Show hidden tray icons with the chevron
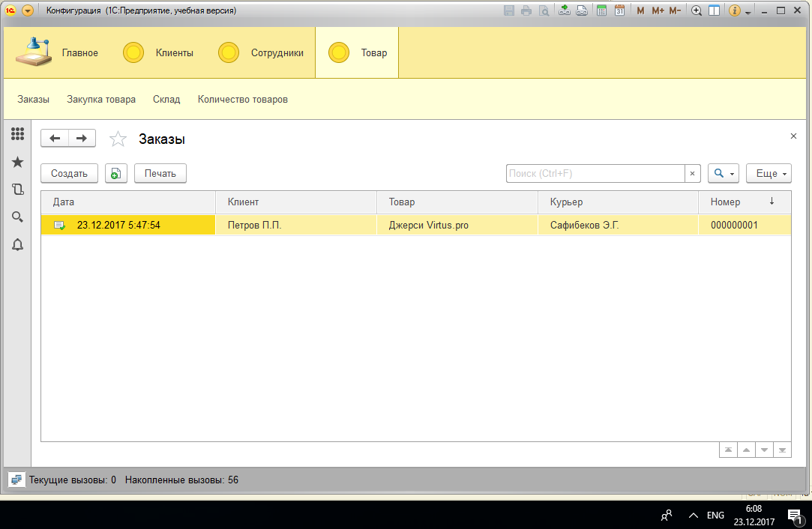The image size is (812, 529). (693, 515)
